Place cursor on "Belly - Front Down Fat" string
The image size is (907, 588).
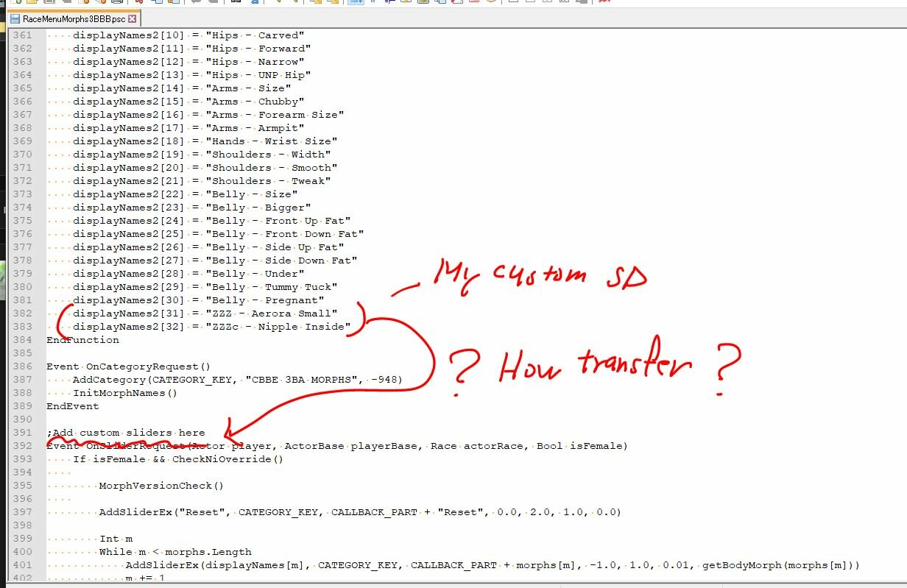[x=284, y=234]
